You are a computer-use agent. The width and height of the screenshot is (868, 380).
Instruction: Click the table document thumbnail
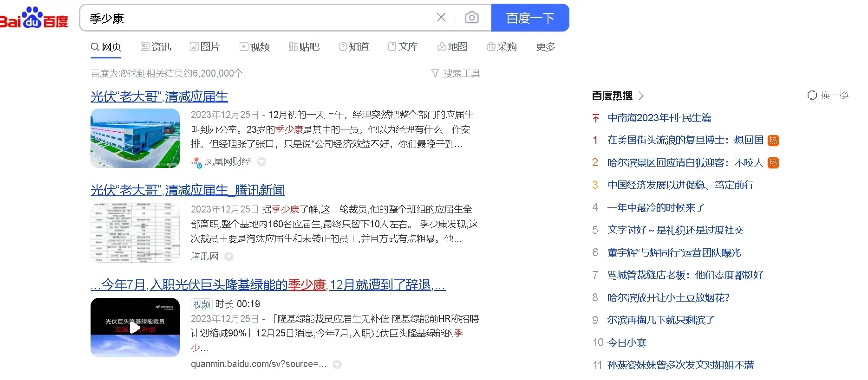coord(135,233)
